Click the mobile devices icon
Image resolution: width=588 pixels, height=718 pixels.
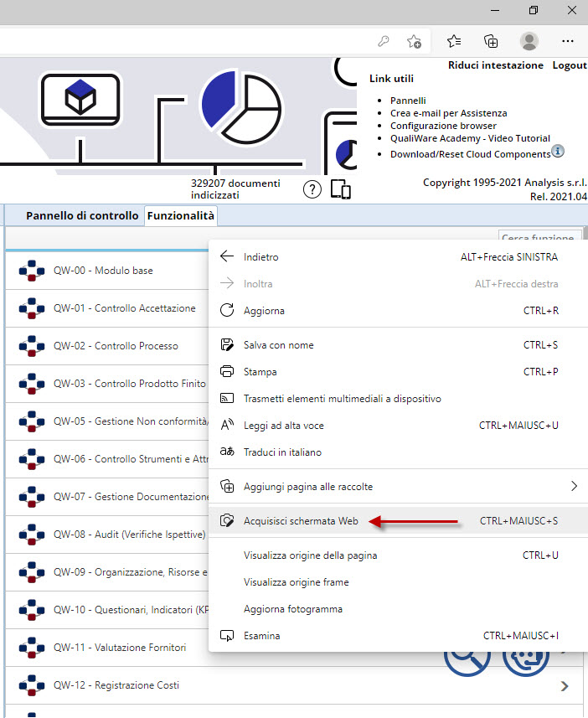(x=340, y=189)
